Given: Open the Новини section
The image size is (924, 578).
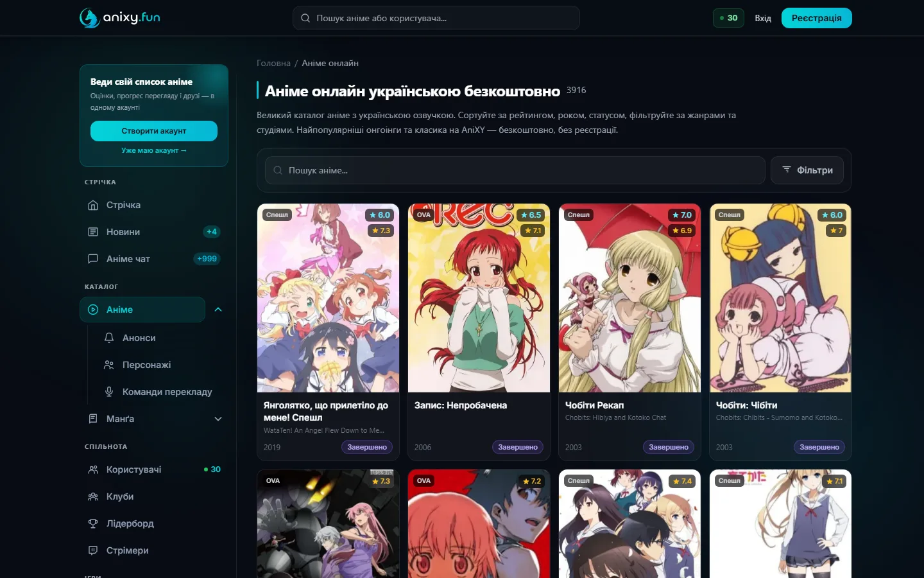Looking at the screenshot, I should pyautogui.click(x=154, y=232).
